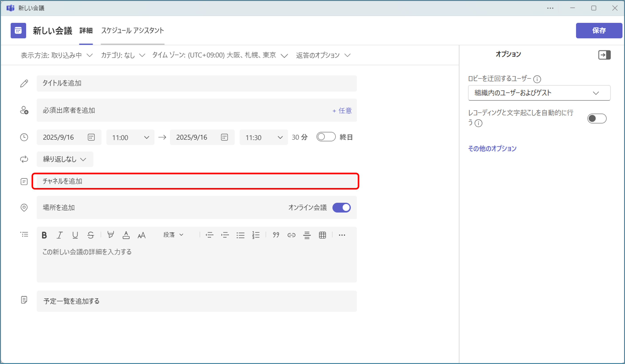Apply underline formatting
625x364 pixels.
(x=75, y=235)
